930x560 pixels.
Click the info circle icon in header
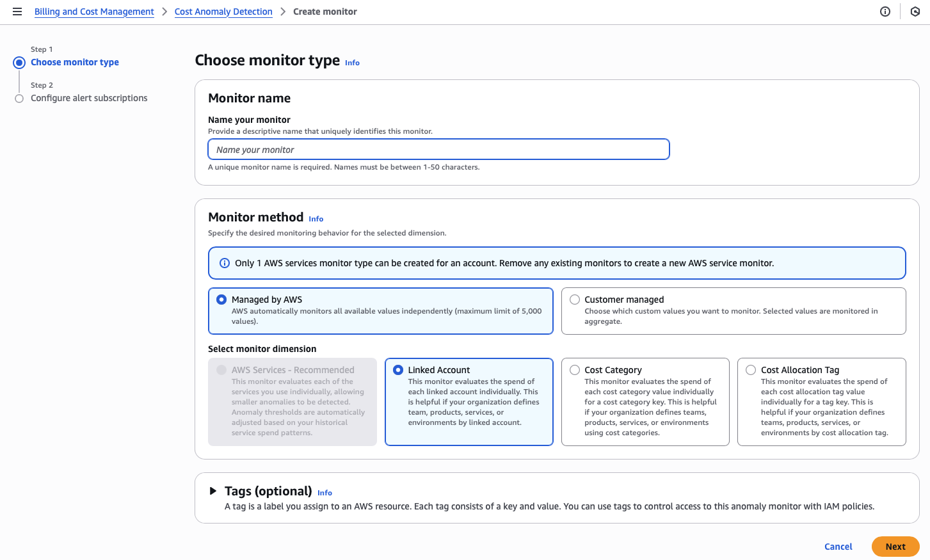point(885,12)
